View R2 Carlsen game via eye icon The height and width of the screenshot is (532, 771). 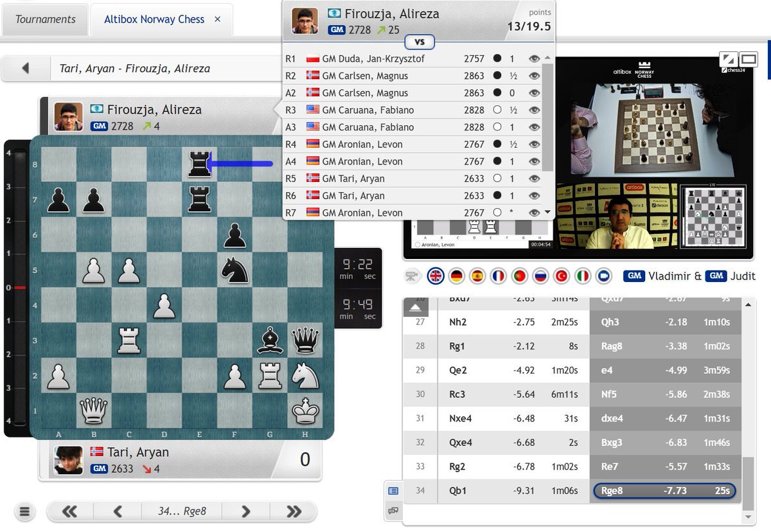point(533,76)
